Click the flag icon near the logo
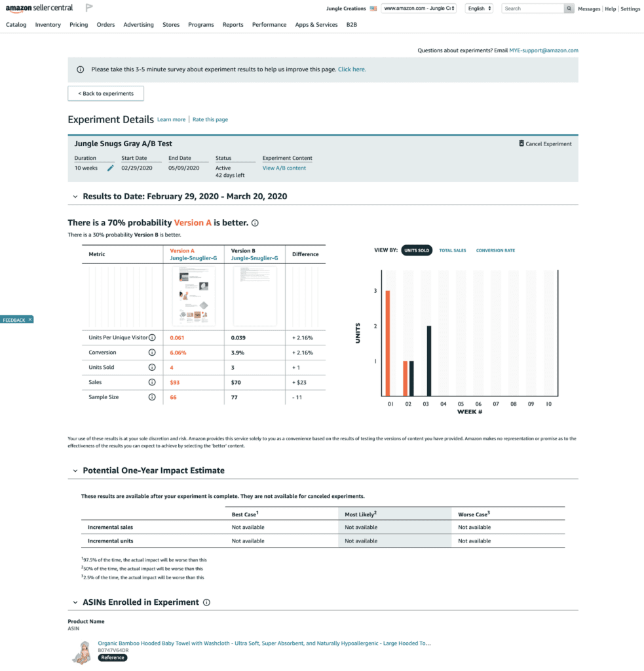The height and width of the screenshot is (671, 644). [x=88, y=8]
